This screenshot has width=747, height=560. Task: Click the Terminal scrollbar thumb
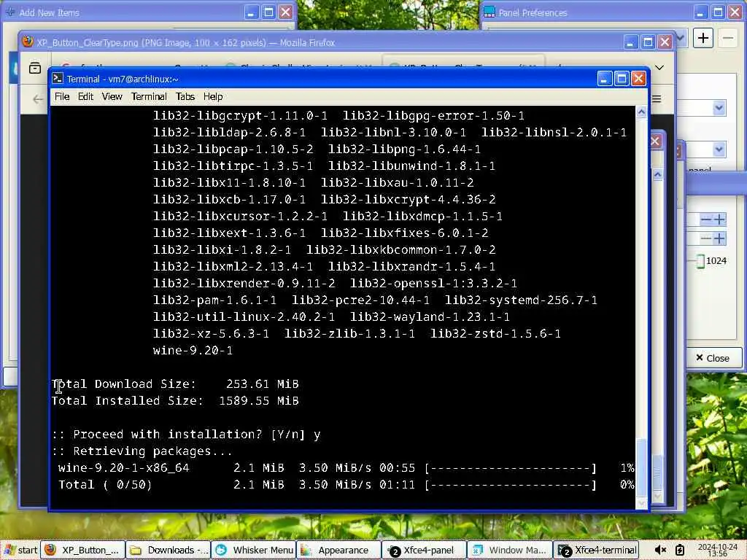point(641,467)
